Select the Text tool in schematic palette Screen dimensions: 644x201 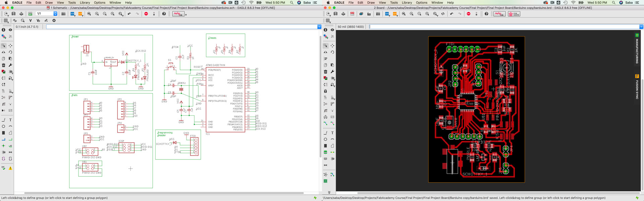(10, 120)
